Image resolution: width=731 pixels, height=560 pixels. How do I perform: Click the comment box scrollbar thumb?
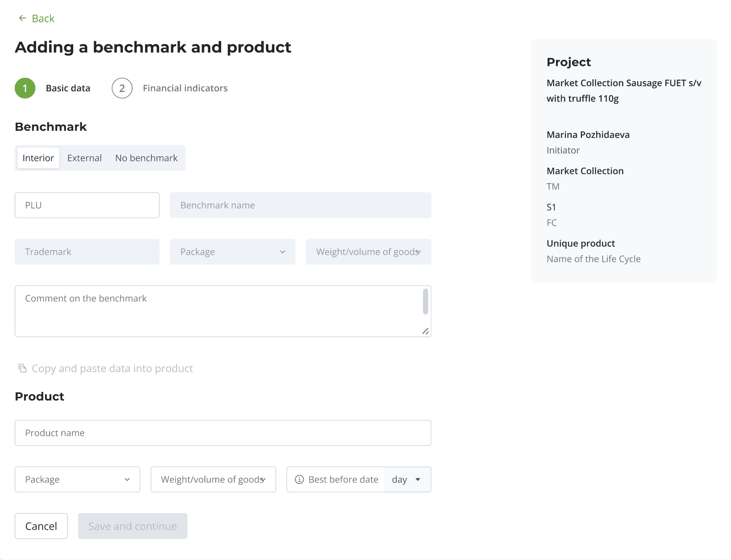425,301
